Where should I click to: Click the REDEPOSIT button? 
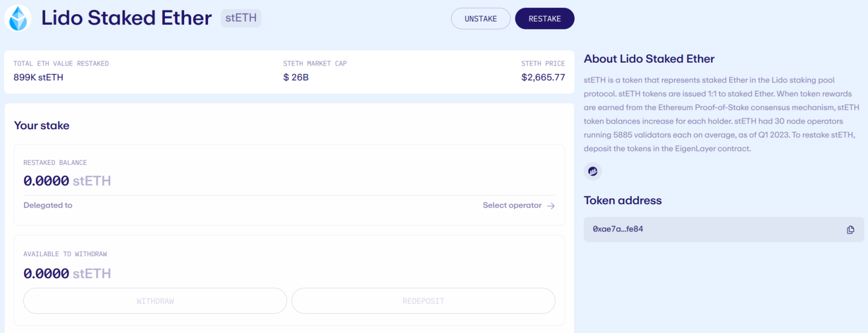point(423,301)
